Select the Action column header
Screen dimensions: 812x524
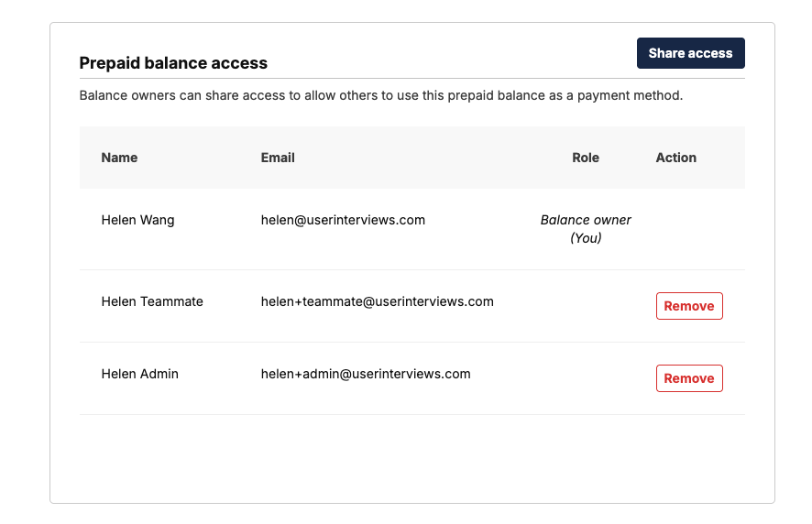(x=675, y=158)
